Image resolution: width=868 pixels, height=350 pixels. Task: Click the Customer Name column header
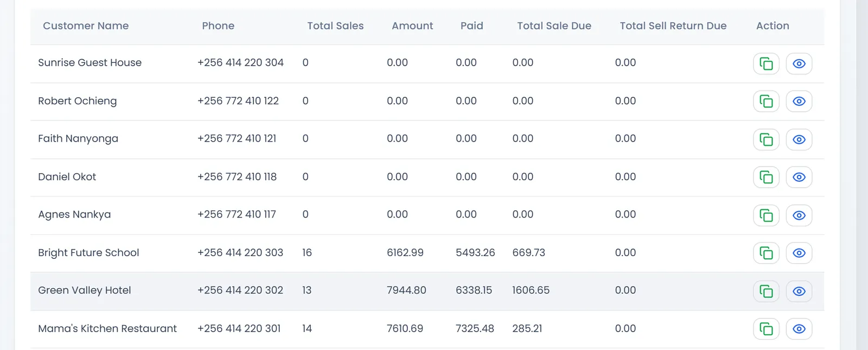click(x=86, y=26)
